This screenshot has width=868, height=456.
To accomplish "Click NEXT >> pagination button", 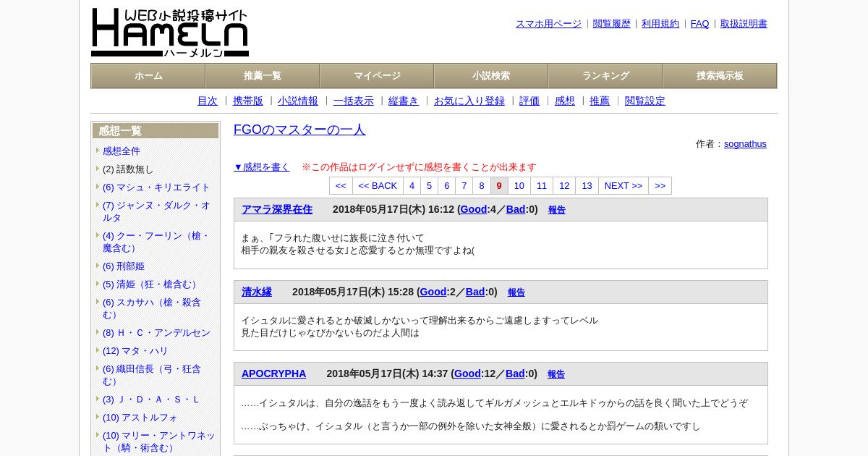I will coord(624,186).
